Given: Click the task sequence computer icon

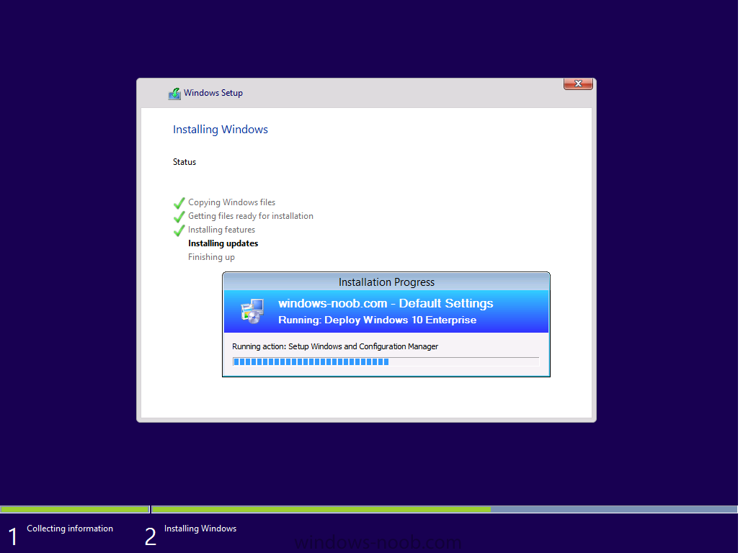Looking at the screenshot, I should point(253,311).
